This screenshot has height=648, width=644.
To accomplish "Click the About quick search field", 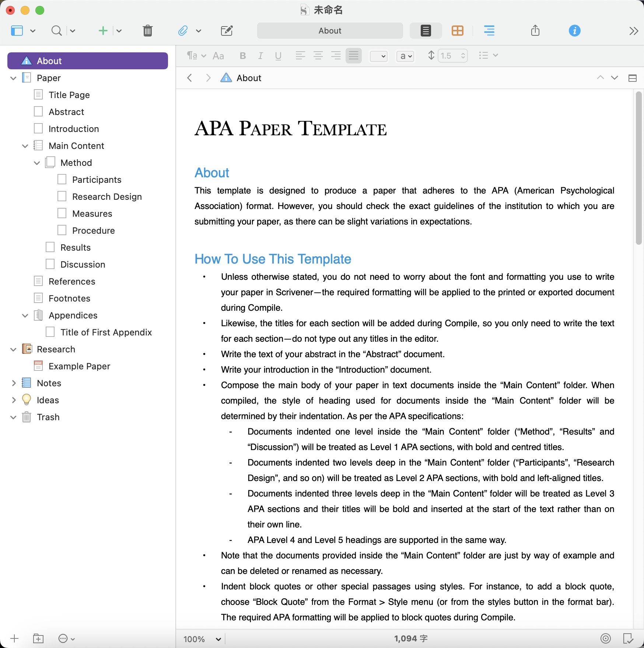I will point(330,31).
